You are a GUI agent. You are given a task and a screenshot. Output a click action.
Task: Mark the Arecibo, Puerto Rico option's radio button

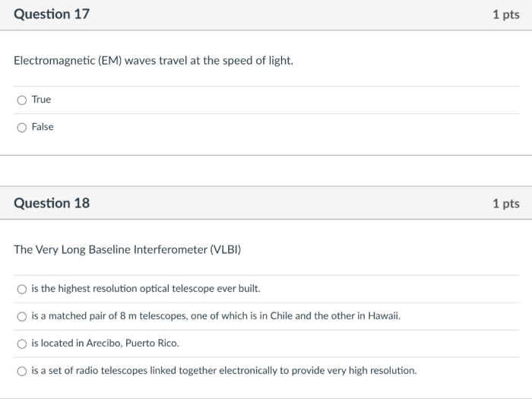coord(21,344)
